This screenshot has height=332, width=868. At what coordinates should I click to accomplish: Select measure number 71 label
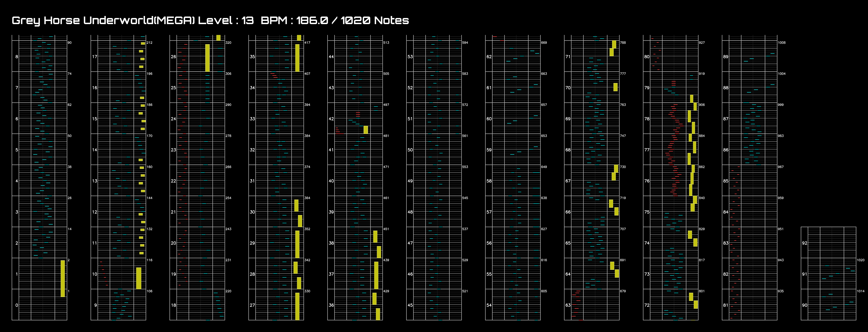[x=568, y=56]
